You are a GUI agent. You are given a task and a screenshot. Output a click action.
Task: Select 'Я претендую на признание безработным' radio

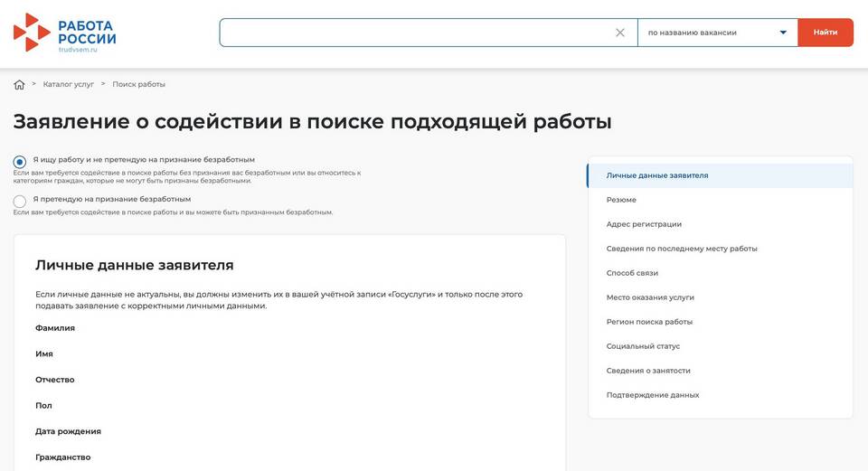19,201
